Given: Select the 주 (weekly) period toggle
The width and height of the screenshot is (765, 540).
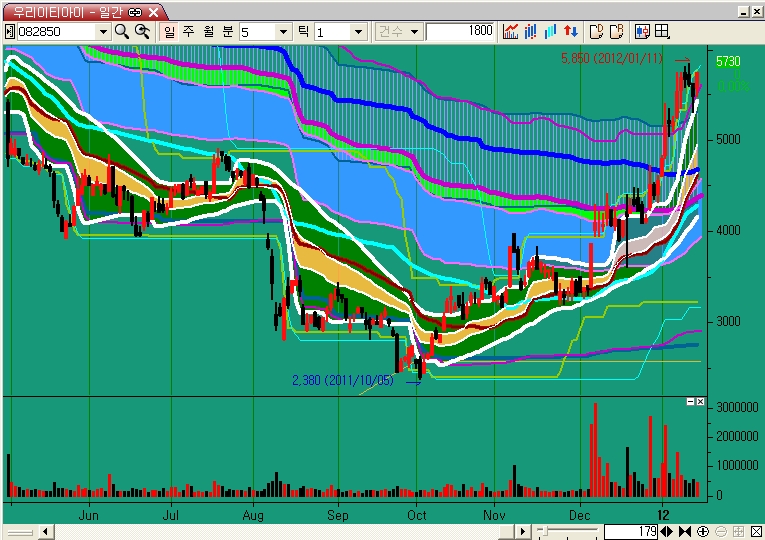Looking at the screenshot, I should coord(188,31).
